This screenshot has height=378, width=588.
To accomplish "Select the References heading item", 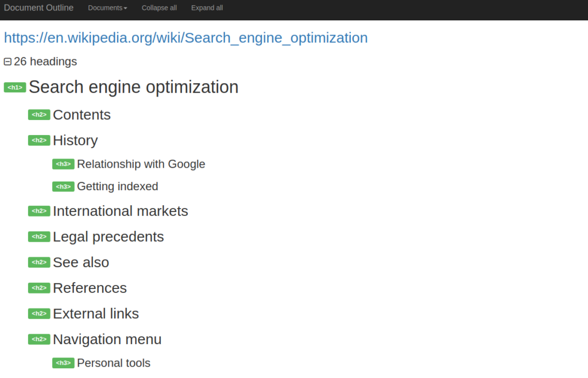I will (90, 288).
